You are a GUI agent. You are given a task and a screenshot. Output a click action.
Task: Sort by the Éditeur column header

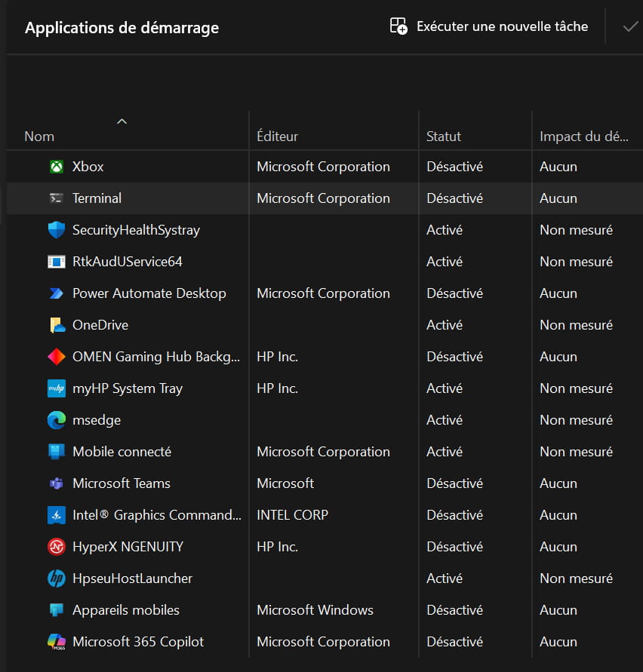(277, 137)
